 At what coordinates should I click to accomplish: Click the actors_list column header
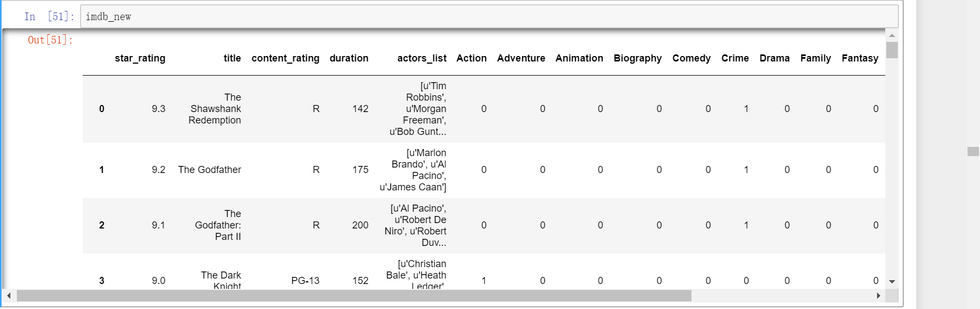pyautogui.click(x=421, y=58)
